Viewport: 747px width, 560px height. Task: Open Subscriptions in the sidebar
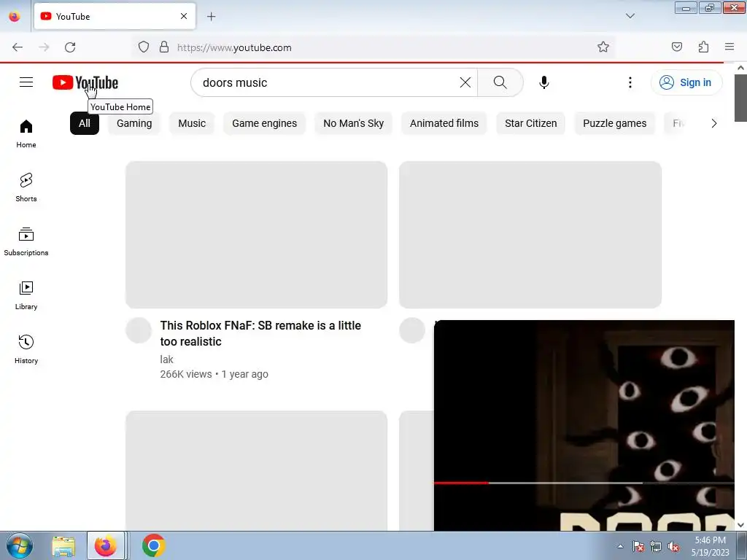coord(26,242)
